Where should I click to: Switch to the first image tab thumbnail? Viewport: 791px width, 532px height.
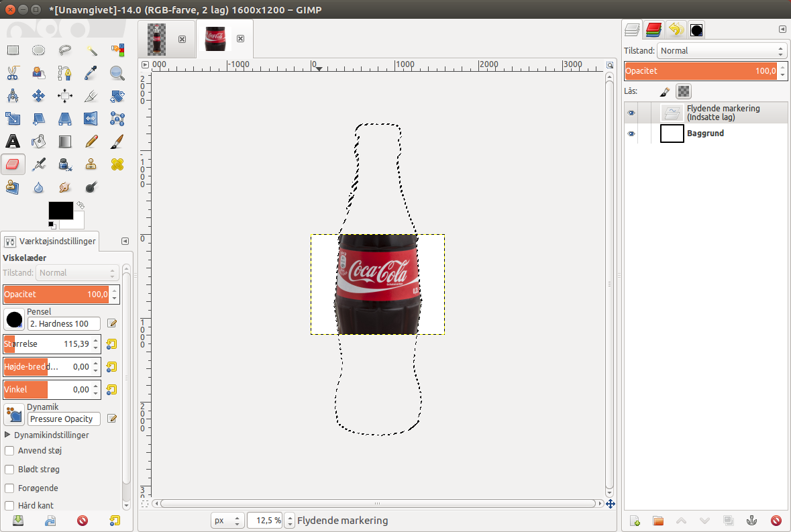(x=156, y=40)
